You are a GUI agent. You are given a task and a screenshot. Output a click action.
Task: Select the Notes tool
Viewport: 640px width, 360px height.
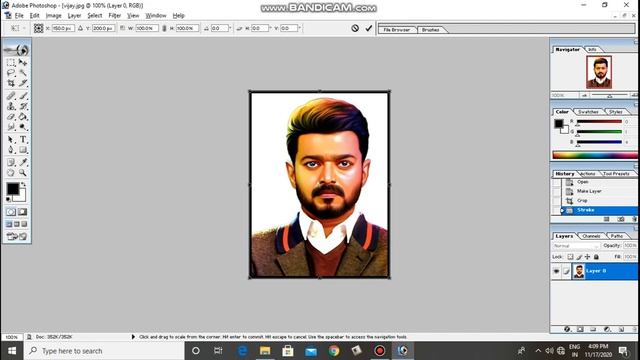point(11,162)
